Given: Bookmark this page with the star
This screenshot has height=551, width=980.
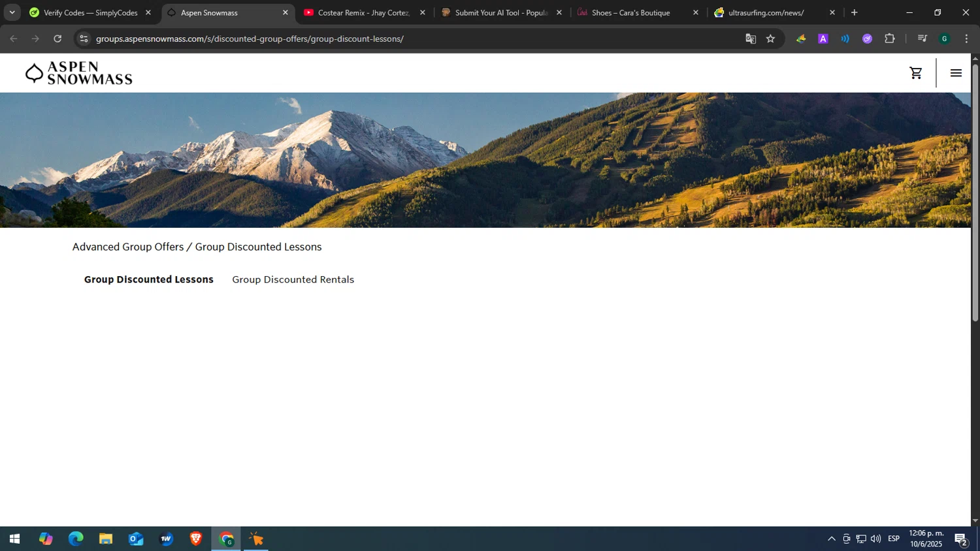Looking at the screenshot, I should point(770,39).
